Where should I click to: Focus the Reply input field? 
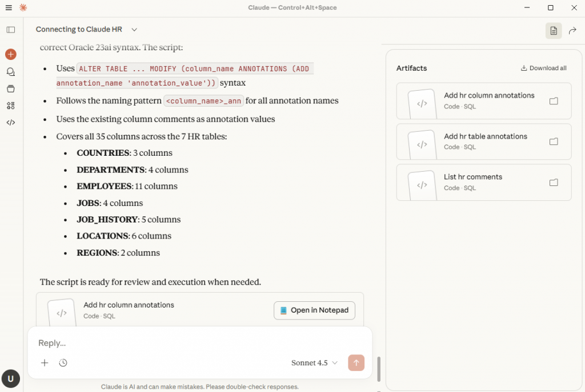[199, 343]
